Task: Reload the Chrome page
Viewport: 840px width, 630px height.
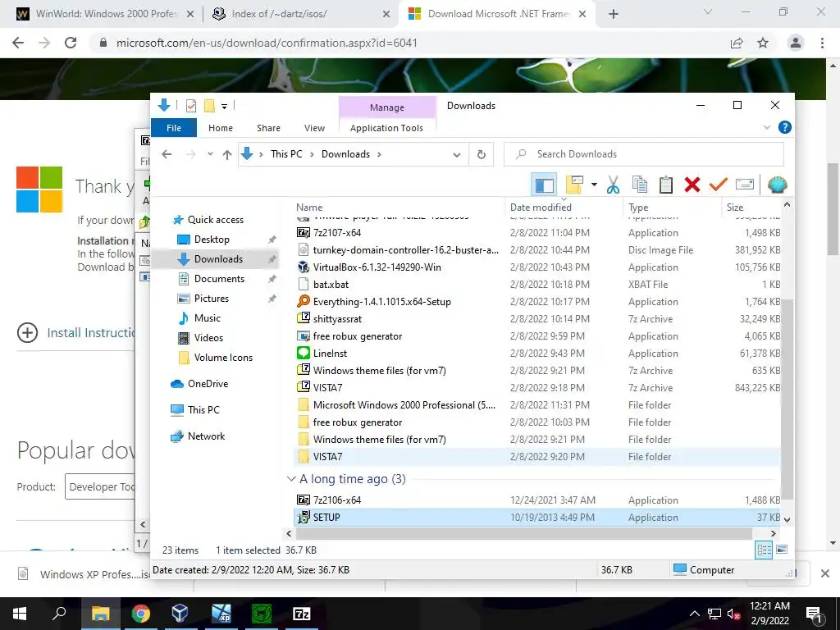Action: (71, 43)
